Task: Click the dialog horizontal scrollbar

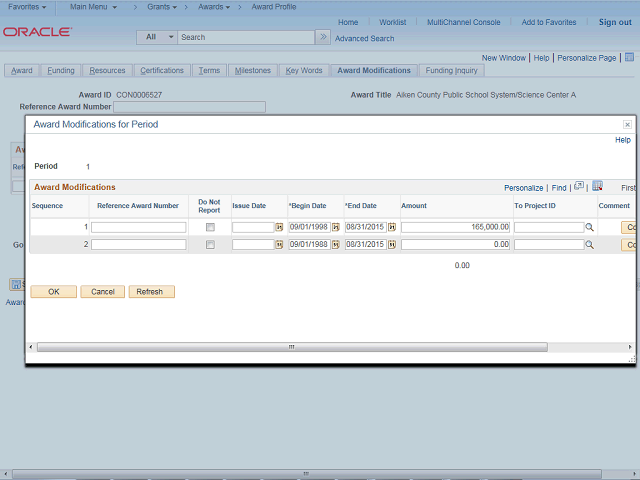Action: pyautogui.click(x=292, y=347)
